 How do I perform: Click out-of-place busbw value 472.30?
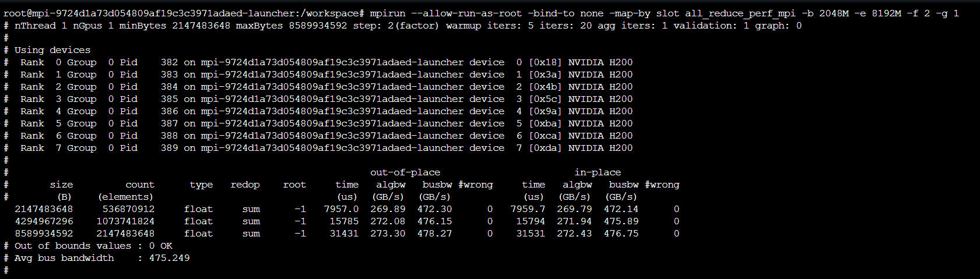click(434, 209)
